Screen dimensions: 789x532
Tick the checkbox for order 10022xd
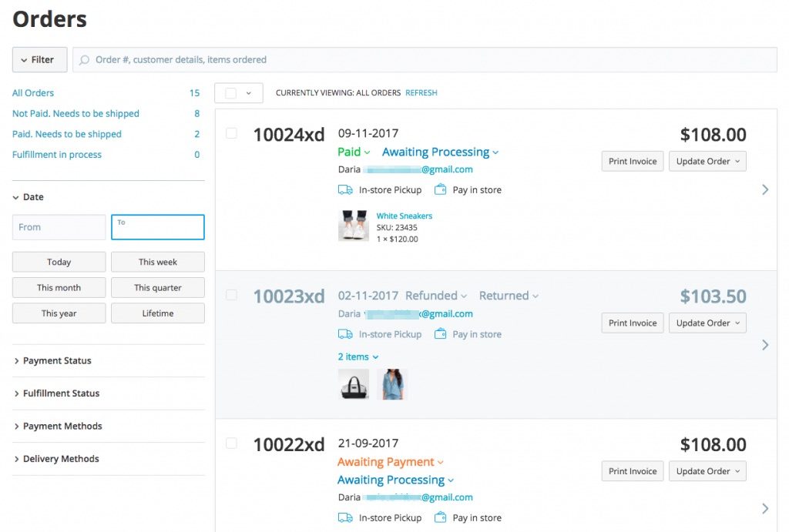[231, 443]
